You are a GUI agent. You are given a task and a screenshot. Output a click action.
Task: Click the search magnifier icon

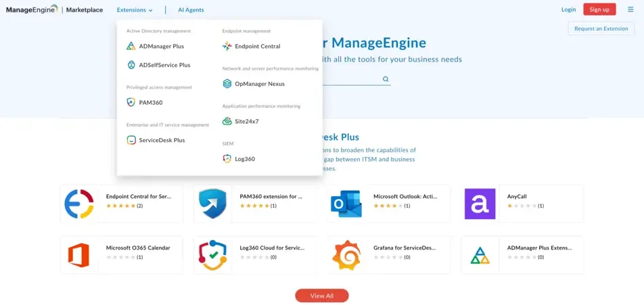[386, 79]
